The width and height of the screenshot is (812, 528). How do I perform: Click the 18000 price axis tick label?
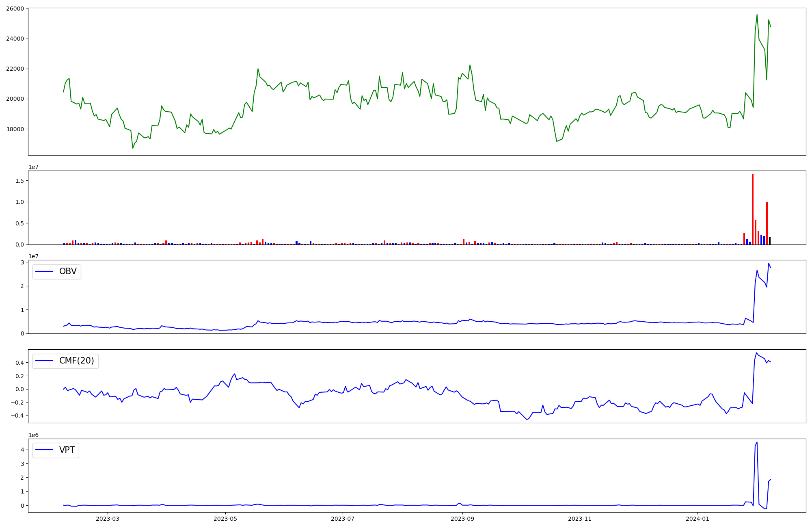point(15,129)
